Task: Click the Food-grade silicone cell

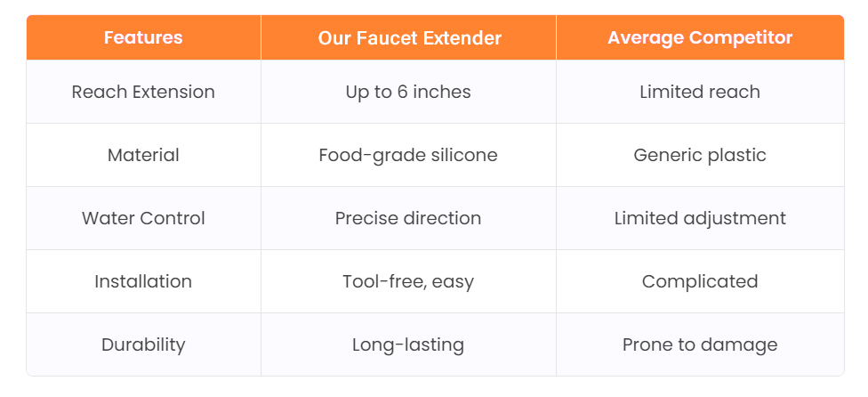Action: (408, 155)
